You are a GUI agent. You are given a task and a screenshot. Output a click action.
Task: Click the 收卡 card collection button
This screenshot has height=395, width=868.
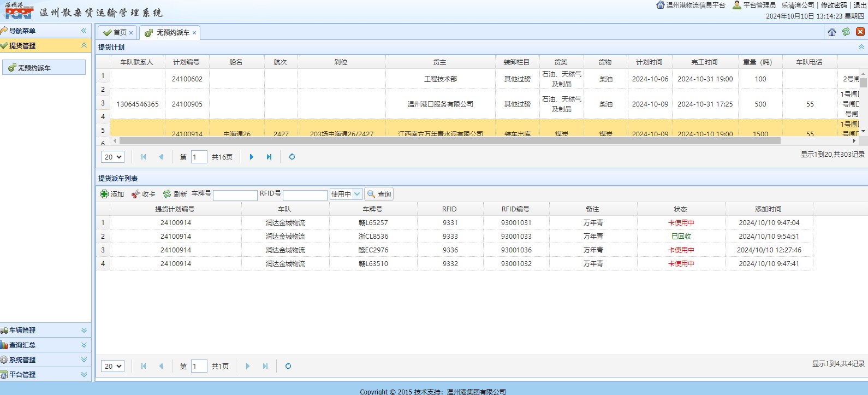[144, 194]
